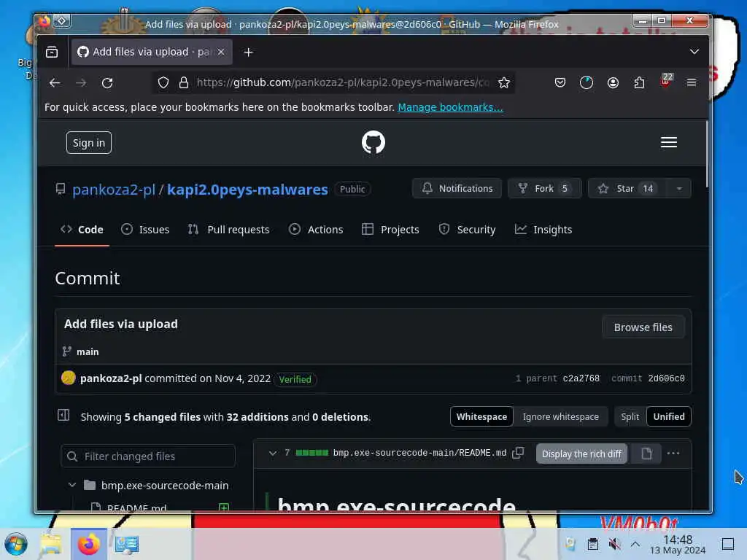Click the Sign in button
This screenshot has width=747, height=560.
coord(88,143)
